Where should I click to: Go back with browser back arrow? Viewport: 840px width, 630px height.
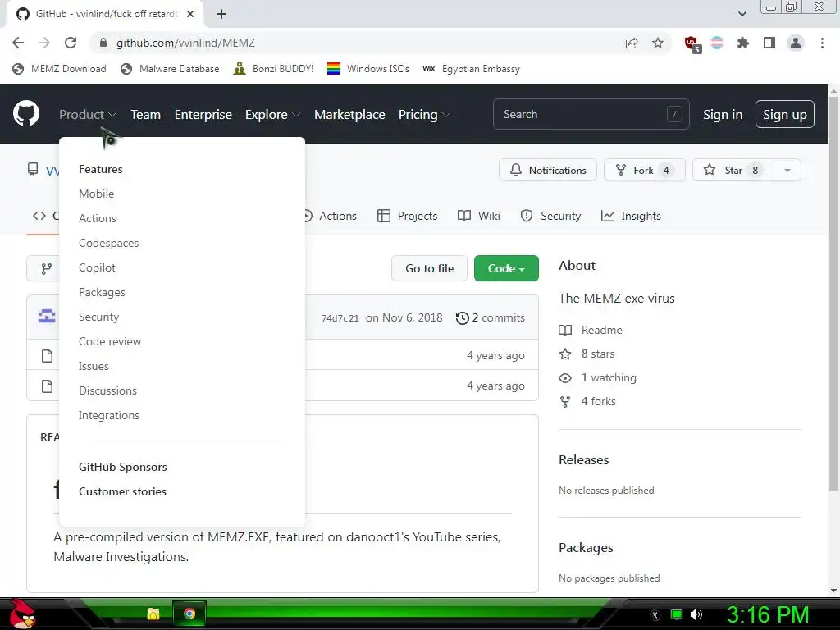[18, 43]
